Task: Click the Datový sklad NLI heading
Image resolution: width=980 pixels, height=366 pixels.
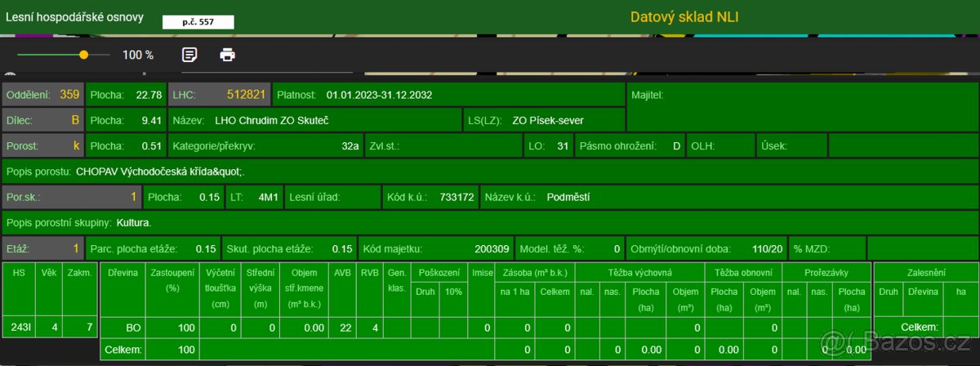Action: 684,16
